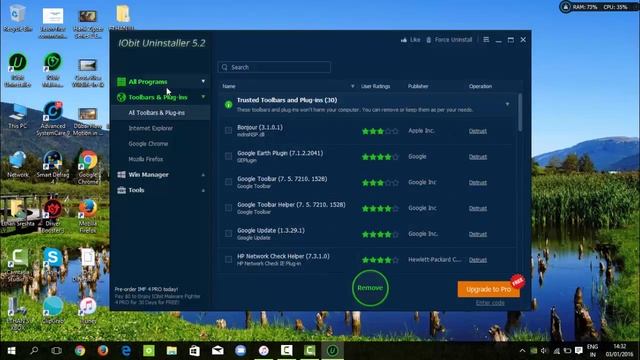Click the plug-in list vertical scrollbar
The width and height of the screenshot is (640, 360).
point(520,112)
